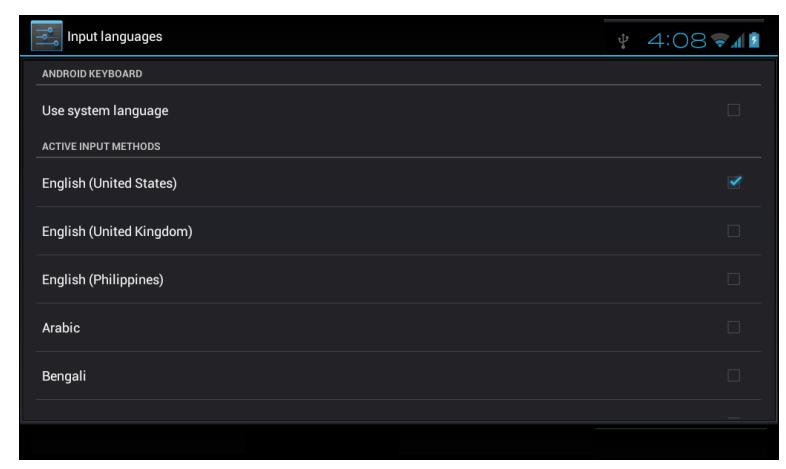Enable Use system language checkbox
The height and width of the screenshot is (469, 786).
[733, 110]
